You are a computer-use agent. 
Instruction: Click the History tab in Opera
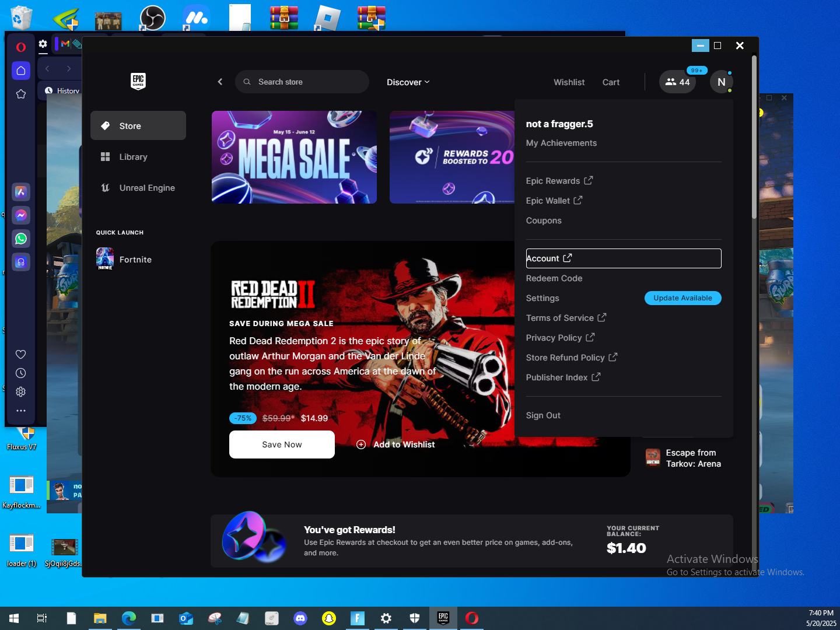(x=62, y=90)
